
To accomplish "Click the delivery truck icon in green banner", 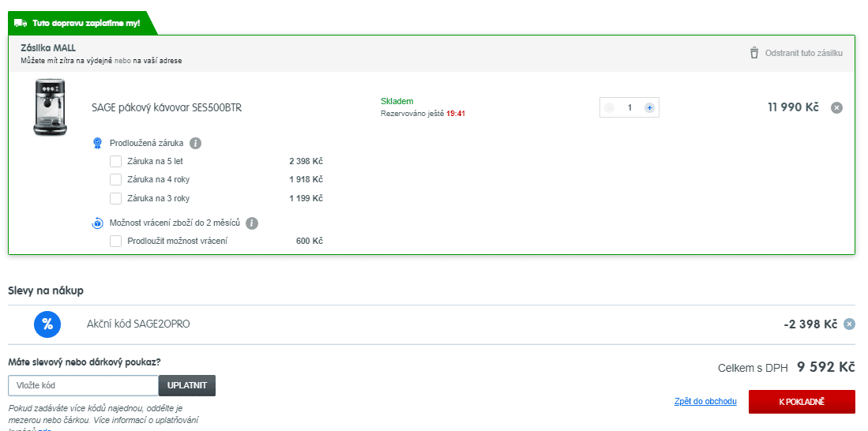I will tap(21, 23).
